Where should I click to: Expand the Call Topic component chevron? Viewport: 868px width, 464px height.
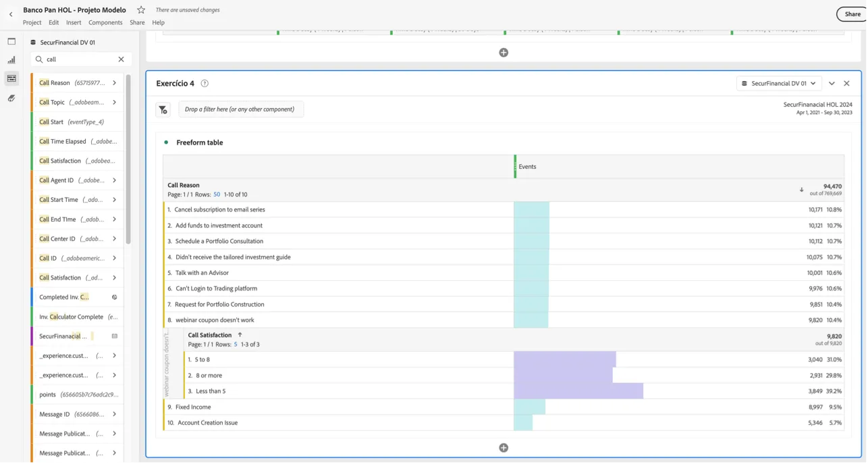(114, 103)
